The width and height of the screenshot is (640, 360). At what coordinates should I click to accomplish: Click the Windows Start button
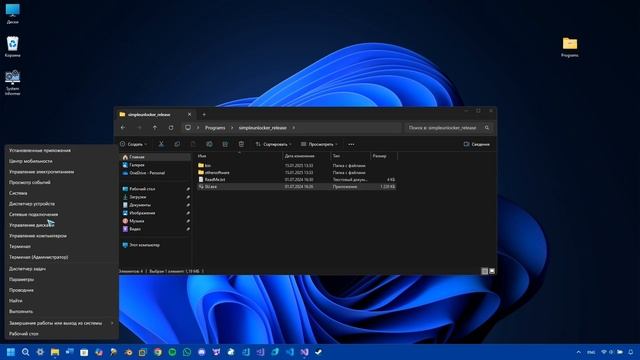pos(11,352)
